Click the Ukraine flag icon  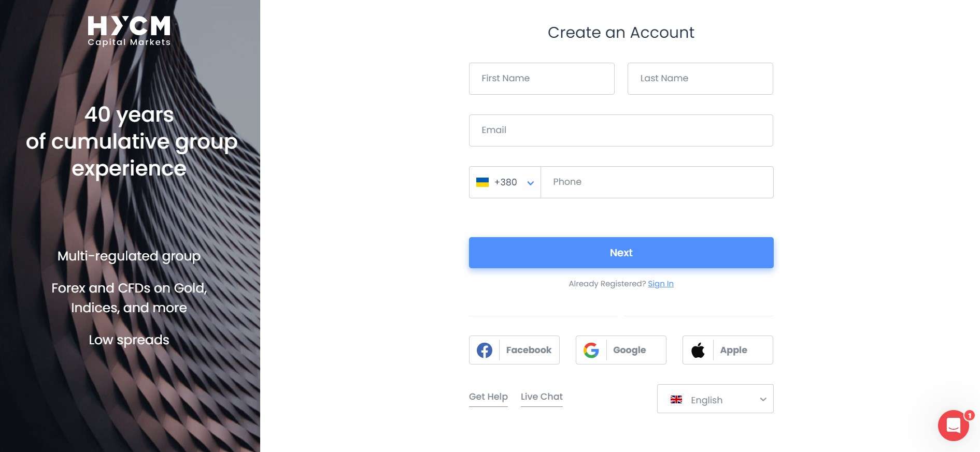(x=482, y=182)
